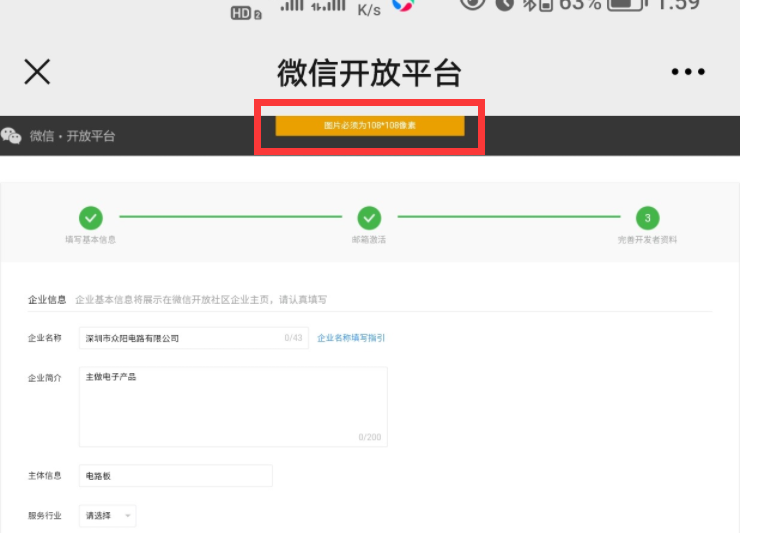Click the 企业名称 field label
Screen dimensions: 771x533
[45, 338]
